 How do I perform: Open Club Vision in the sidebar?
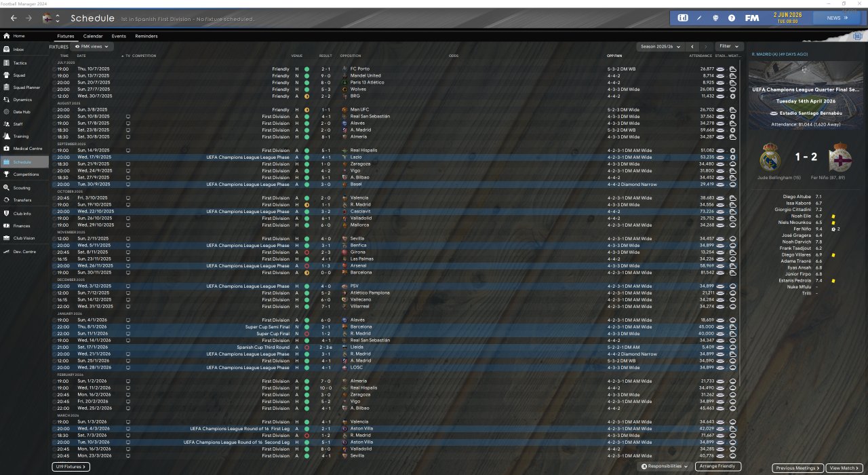coord(24,238)
